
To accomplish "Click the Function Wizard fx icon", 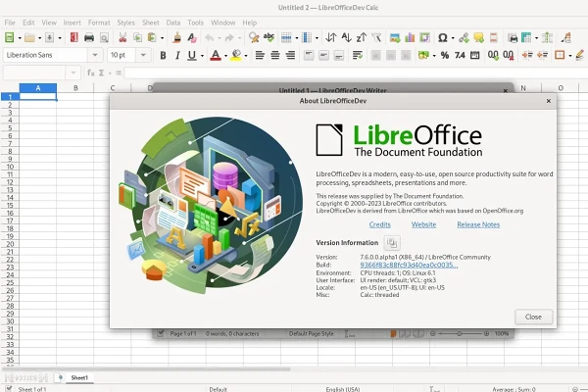I will coord(90,73).
